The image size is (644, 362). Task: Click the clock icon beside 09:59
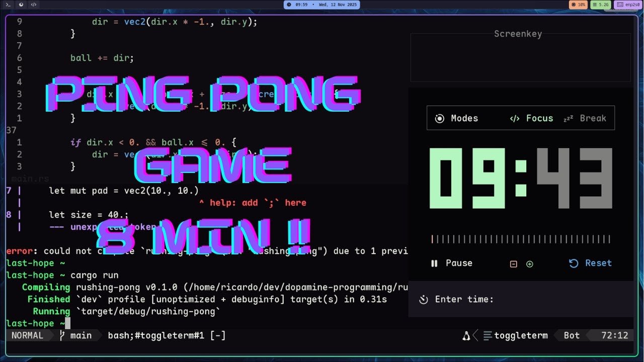coord(289,5)
